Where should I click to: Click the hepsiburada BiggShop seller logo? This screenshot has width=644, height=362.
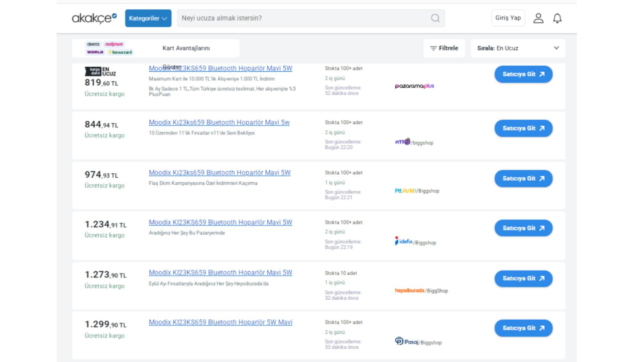(x=421, y=291)
